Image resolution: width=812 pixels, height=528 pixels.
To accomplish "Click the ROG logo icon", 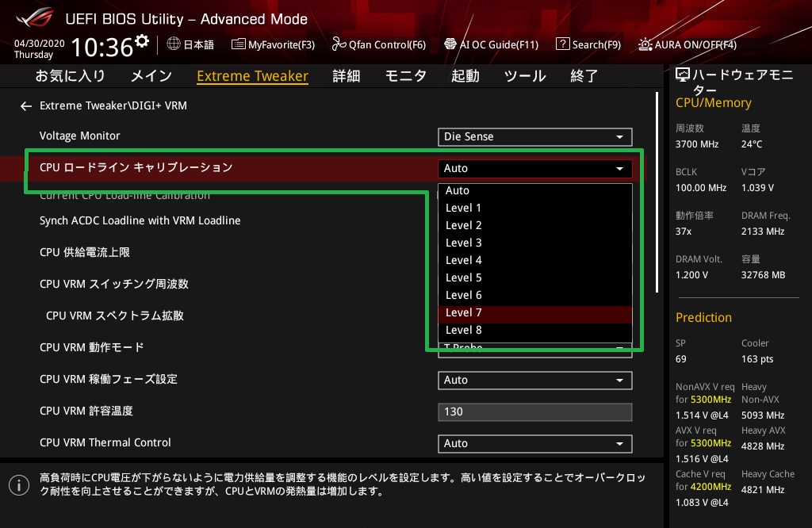I will [34, 17].
